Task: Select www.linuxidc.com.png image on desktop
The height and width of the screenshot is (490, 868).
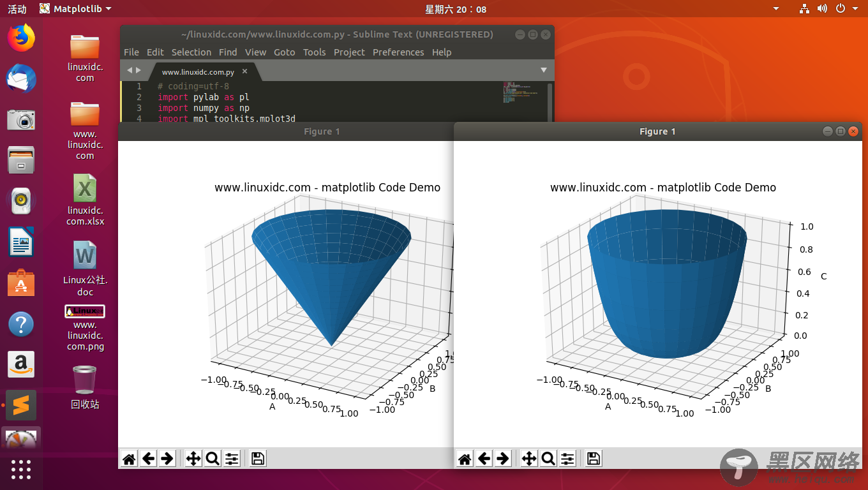Action: pyautogui.click(x=85, y=328)
